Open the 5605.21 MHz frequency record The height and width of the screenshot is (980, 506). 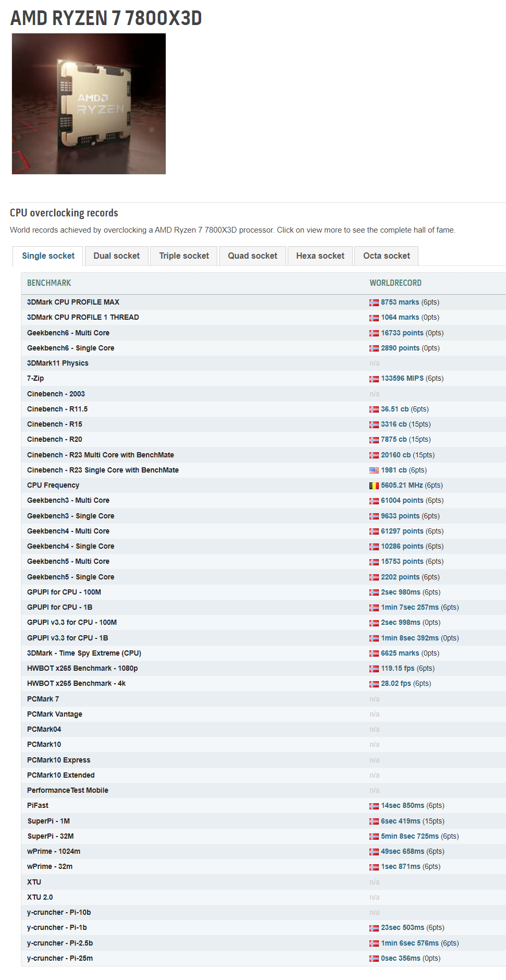coord(402,485)
